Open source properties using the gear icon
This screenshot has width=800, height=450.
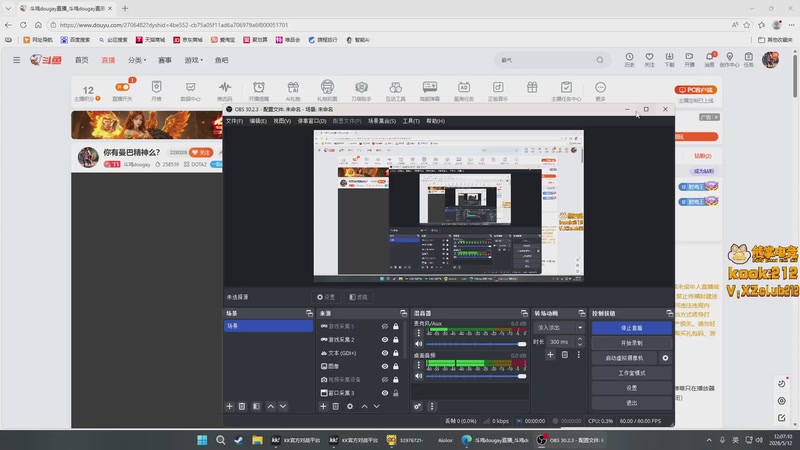coord(350,406)
